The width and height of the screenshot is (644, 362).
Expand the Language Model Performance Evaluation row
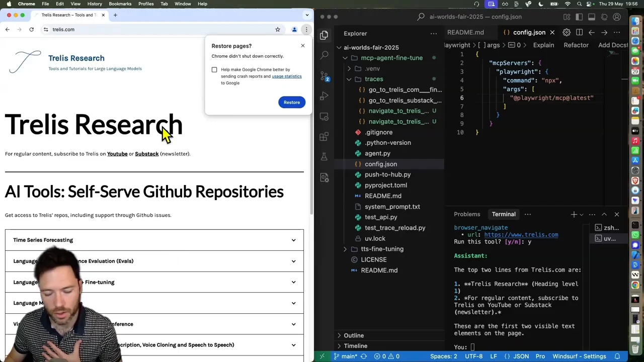pyautogui.click(x=154, y=261)
